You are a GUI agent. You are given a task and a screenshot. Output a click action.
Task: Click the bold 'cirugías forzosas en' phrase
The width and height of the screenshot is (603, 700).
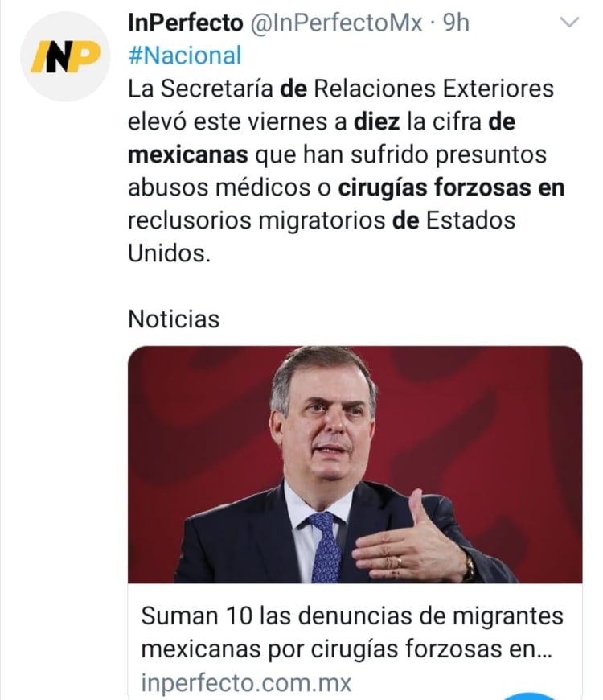[451, 187]
